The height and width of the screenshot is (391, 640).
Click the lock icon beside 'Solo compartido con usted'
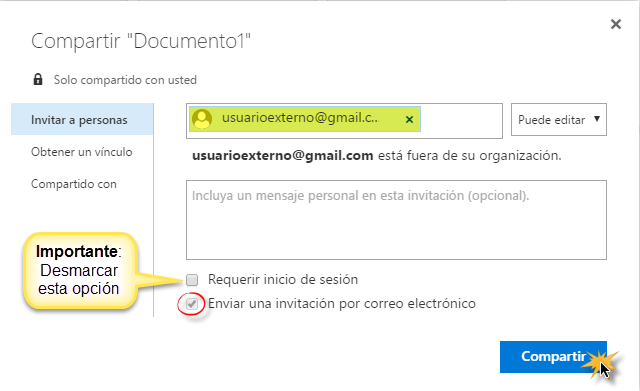(38, 79)
